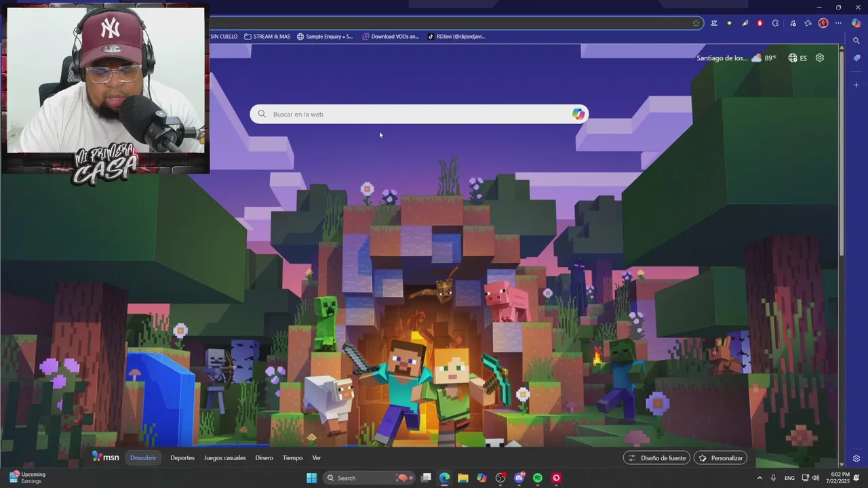The width and height of the screenshot is (868, 488).
Task: Click the Buscar en la web field
Action: click(x=419, y=114)
